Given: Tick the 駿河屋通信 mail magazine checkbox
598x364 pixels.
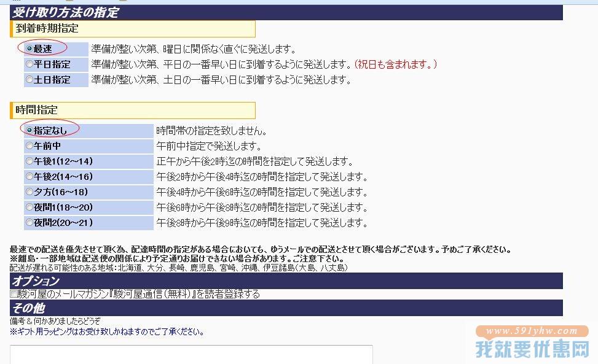Looking at the screenshot, I should click(14, 294).
